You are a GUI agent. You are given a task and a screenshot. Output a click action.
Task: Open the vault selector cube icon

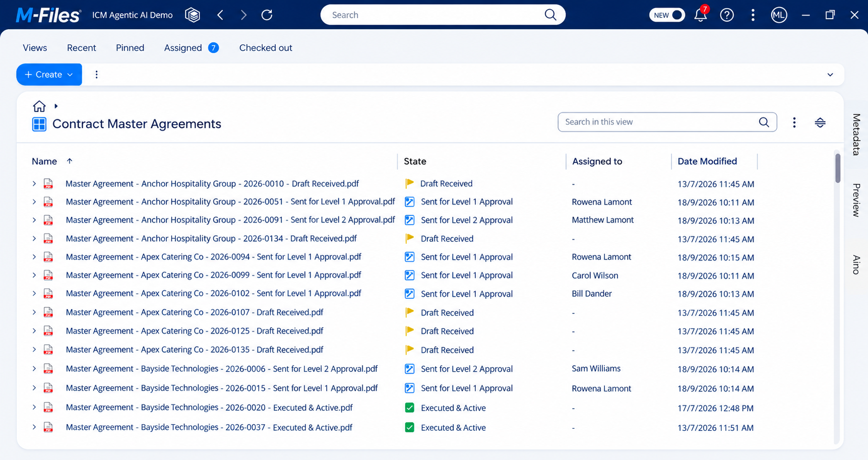point(193,15)
